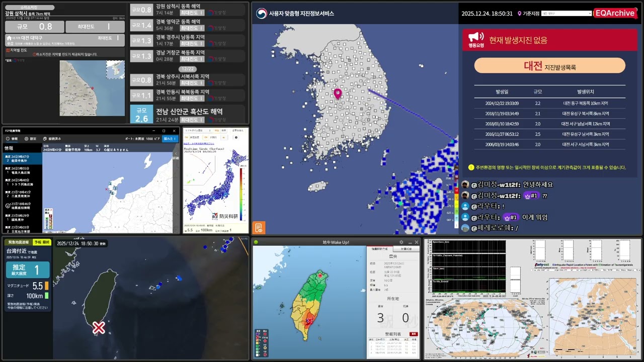Select the 23日18時46分 地震感知情報 entry
This screenshot has height=362, width=644.
pyautogui.click(x=23, y=206)
